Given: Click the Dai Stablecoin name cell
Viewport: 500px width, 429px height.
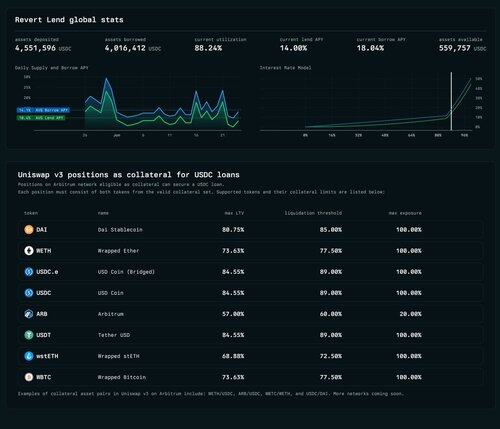Looking at the screenshot, I should 120,230.
